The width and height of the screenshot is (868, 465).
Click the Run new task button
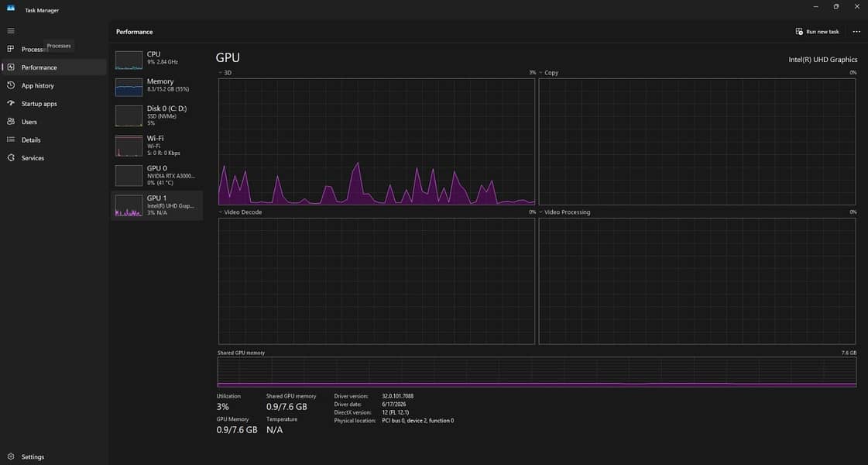(817, 32)
